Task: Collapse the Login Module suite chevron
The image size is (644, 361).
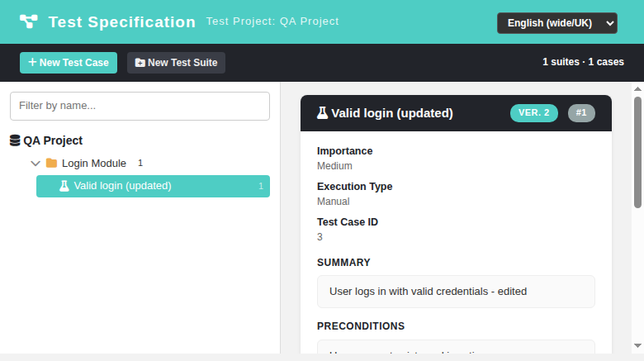Action: click(36, 164)
